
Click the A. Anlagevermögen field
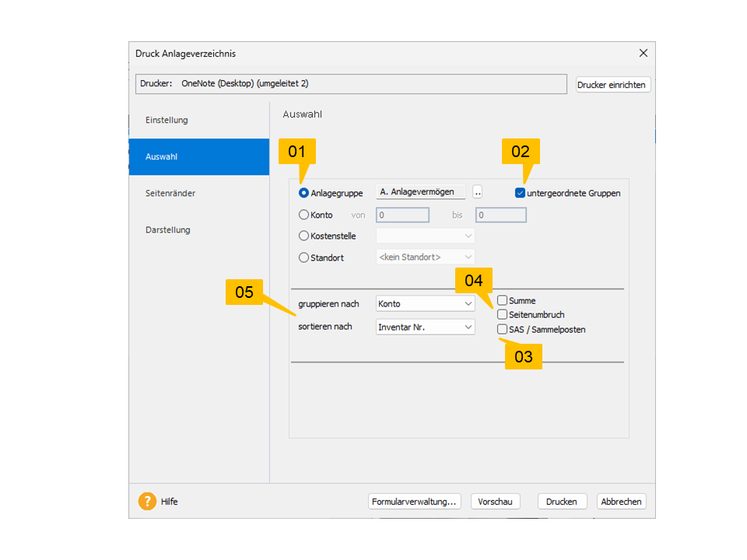(x=420, y=192)
